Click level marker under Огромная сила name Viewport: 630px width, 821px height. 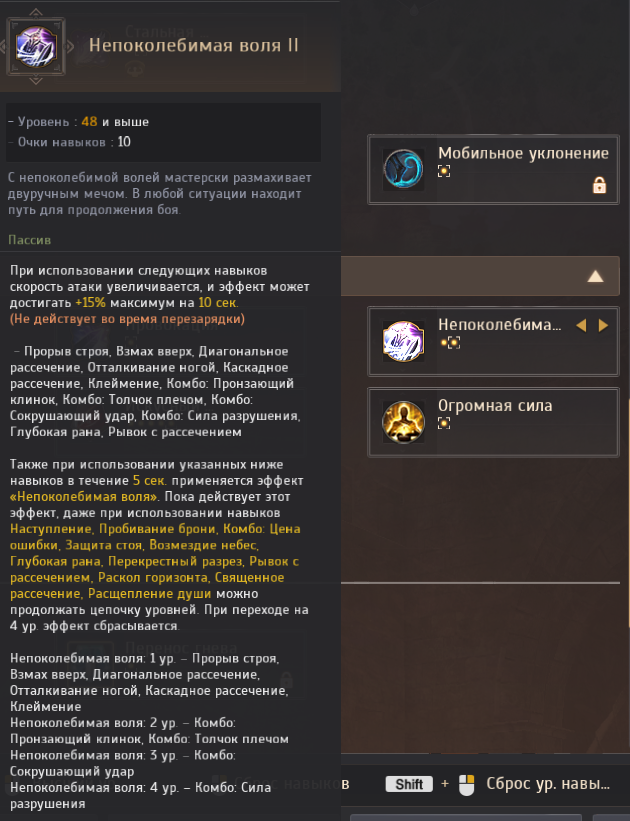pyautogui.click(x=444, y=423)
